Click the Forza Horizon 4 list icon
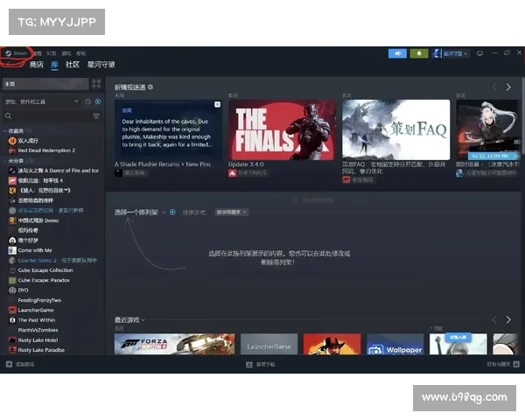The width and height of the screenshot is (525, 420). (12, 180)
